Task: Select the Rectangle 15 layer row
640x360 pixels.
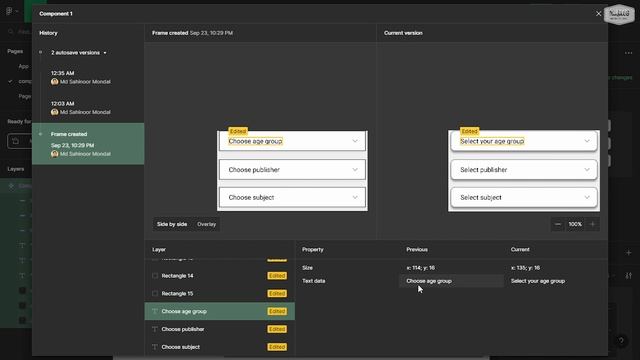Action: pyautogui.click(x=220, y=293)
